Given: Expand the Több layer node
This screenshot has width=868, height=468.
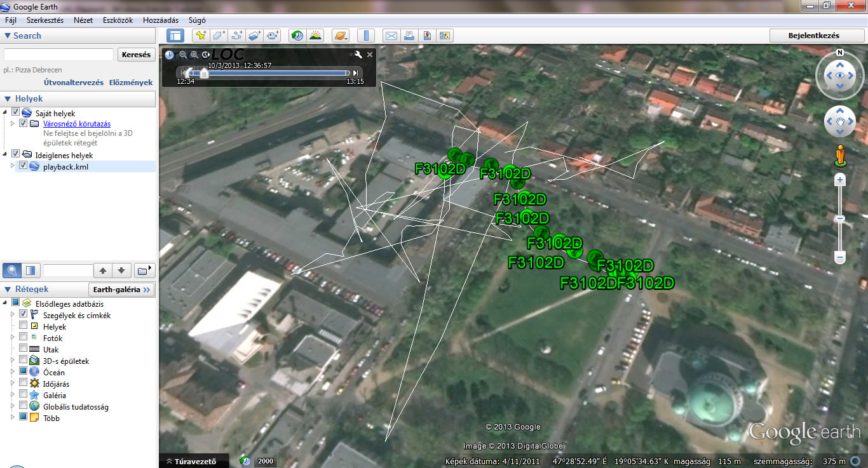Looking at the screenshot, I should coord(13,417).
